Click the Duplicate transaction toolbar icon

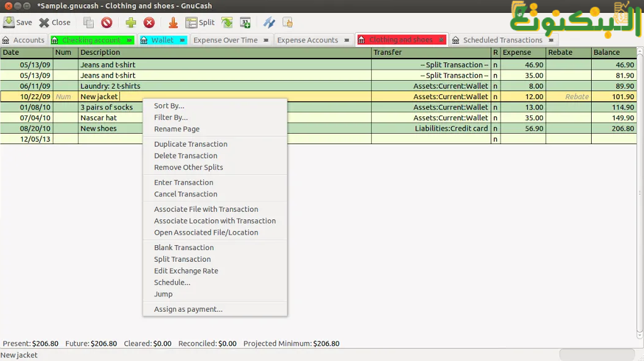(x=88, y=23)
